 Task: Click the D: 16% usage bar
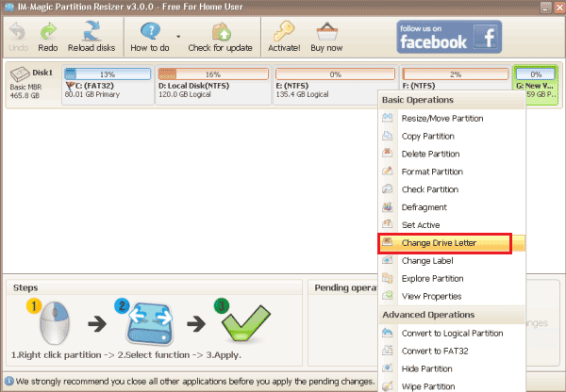pyautogui.click(x=213, y=74)
